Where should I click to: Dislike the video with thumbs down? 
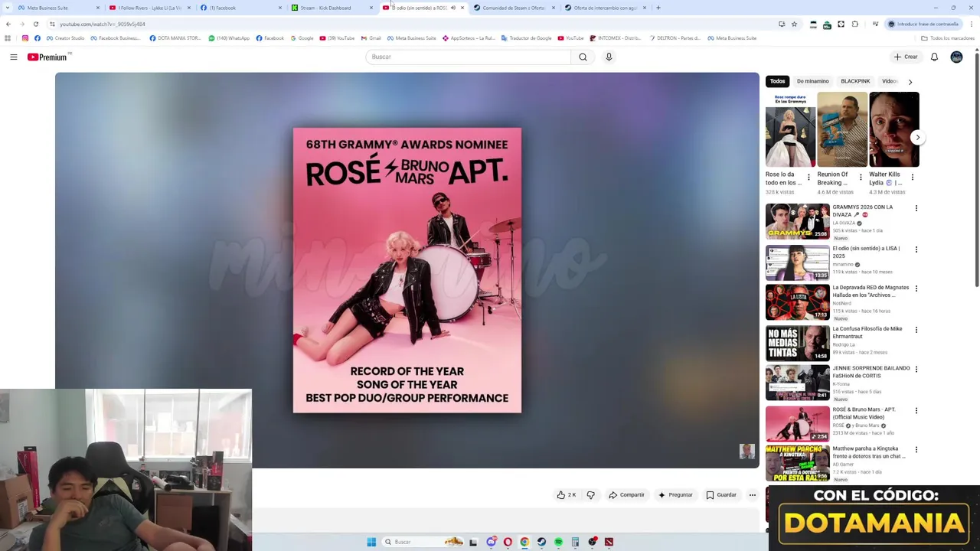tap(590, 495)
